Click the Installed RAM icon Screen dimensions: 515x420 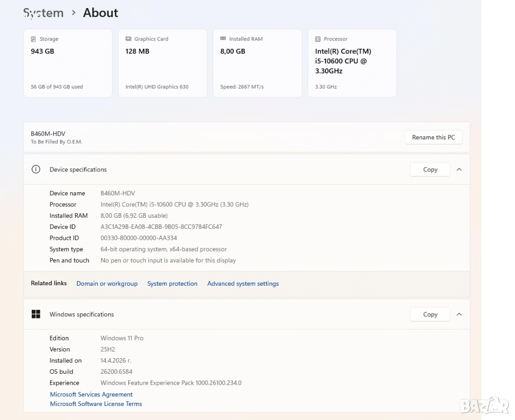pyautogui.click(x=223, y=39)
